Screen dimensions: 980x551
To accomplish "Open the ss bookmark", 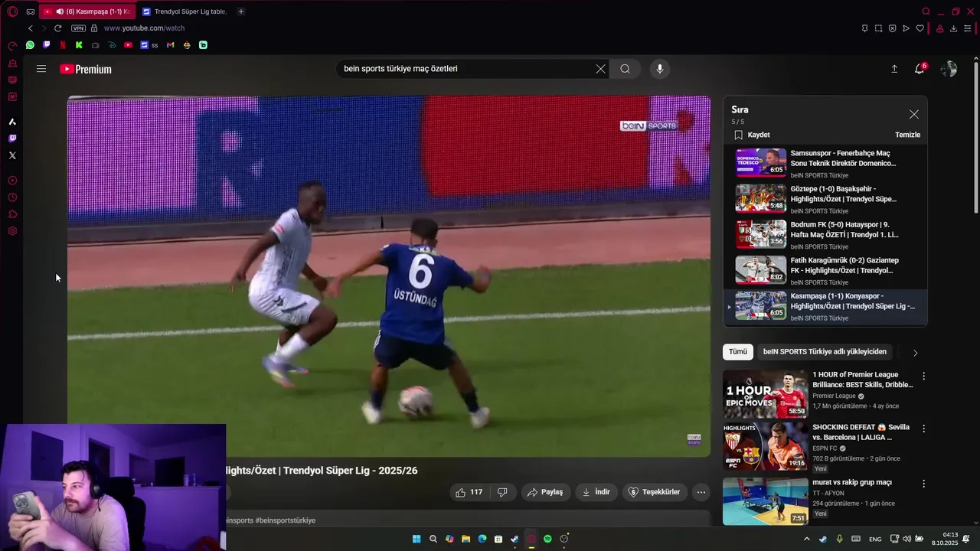I will 149,45.
